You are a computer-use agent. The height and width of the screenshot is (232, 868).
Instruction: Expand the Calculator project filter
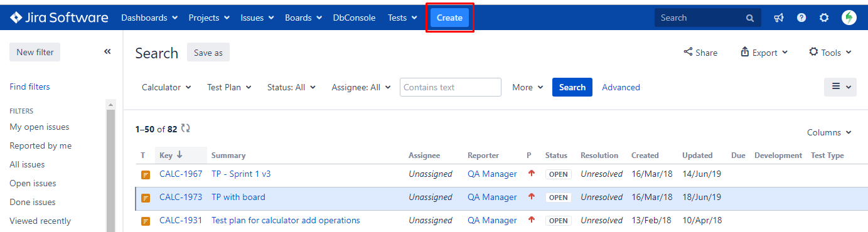point(166,87)
